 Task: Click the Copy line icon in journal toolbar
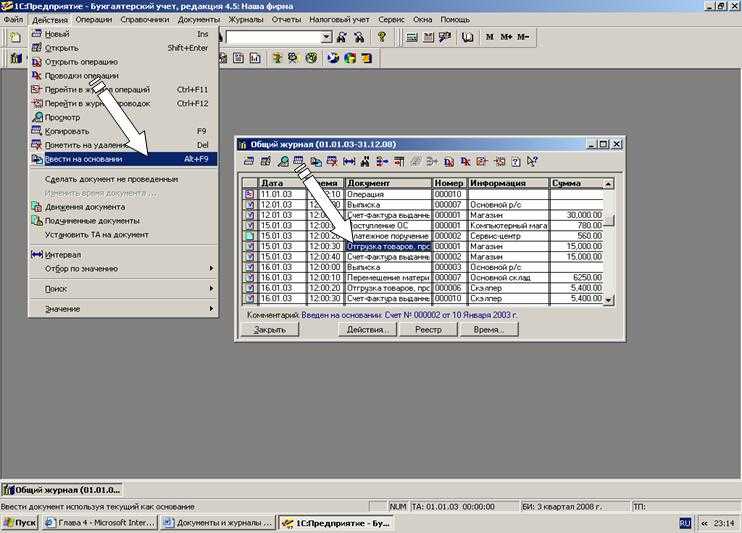pyautogui.click(x=298, y=162)
